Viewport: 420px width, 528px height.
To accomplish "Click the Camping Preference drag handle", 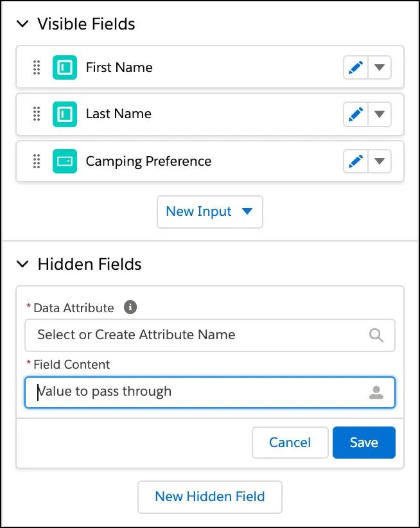I will (37, 161).
